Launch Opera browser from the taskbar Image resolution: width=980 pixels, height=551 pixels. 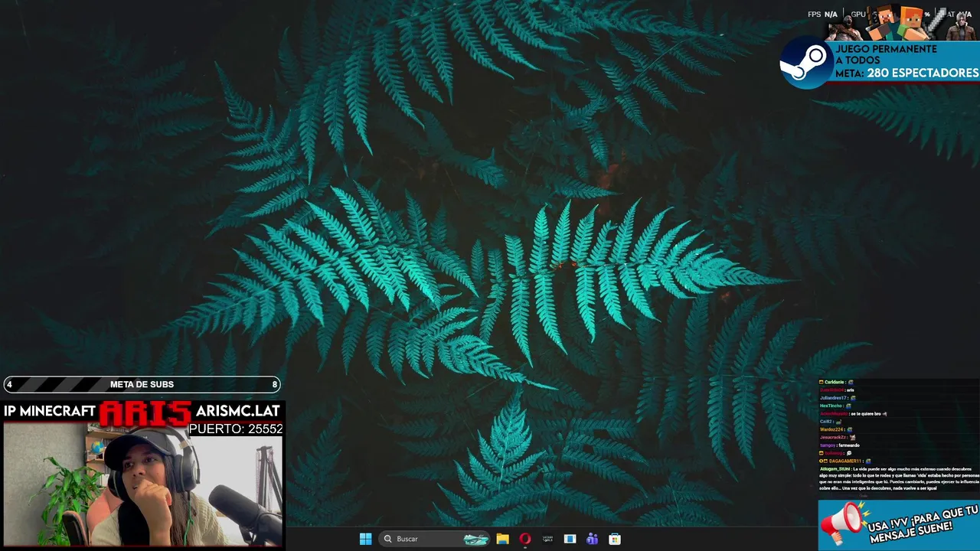point(524,539)
